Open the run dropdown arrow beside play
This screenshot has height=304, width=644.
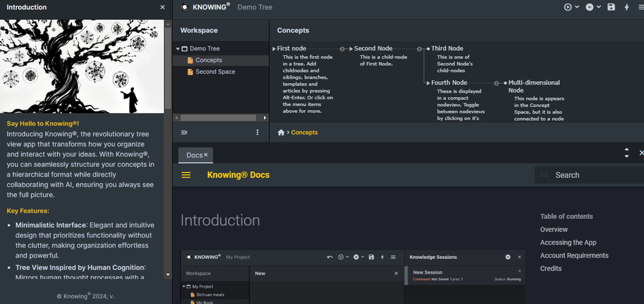pos(577,7)
